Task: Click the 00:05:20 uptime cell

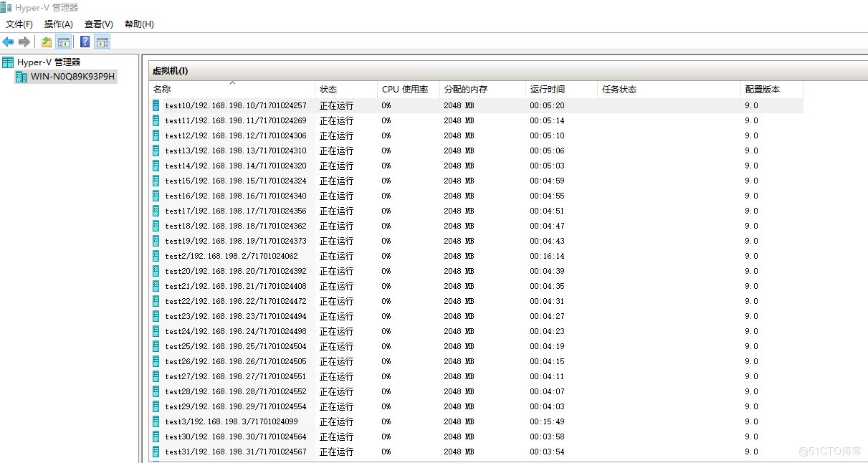Action: click(x=547, y=105)
